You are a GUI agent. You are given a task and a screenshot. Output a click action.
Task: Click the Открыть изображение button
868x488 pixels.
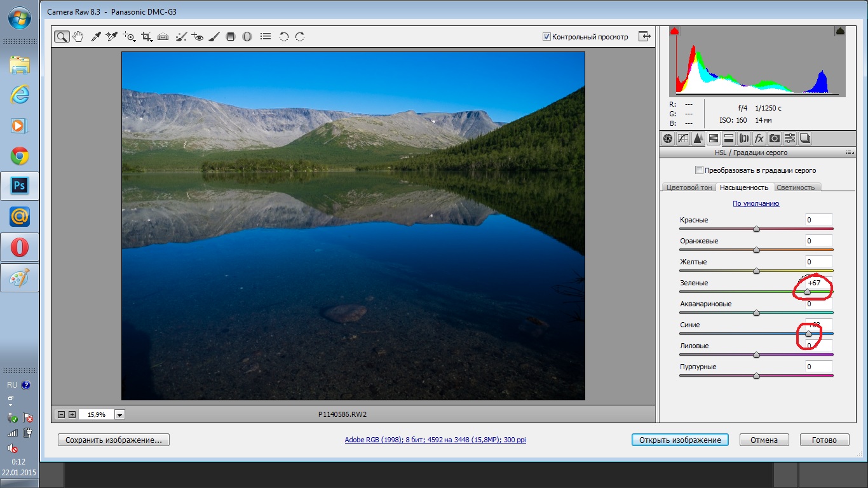pyautogui.click(x=679, y=440)
